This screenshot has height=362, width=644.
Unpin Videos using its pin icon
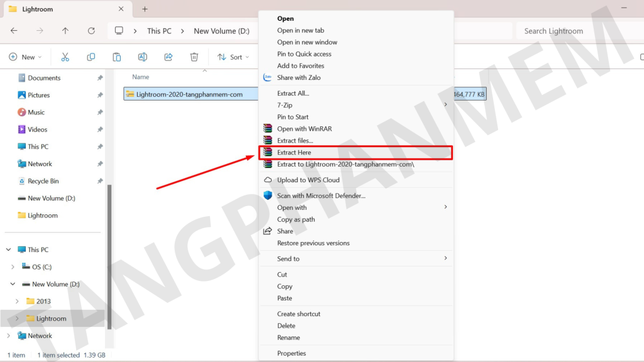(x=100, y=129)
